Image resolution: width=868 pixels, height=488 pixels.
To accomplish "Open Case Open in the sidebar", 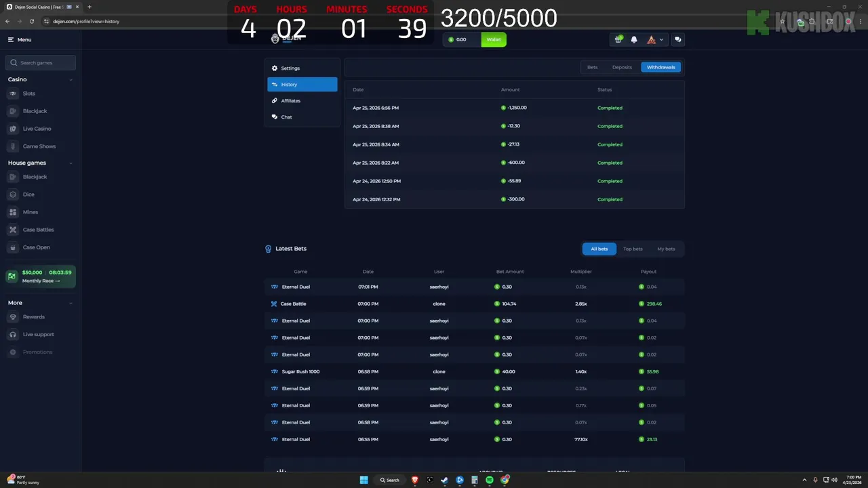I will (x=36, y=247).
